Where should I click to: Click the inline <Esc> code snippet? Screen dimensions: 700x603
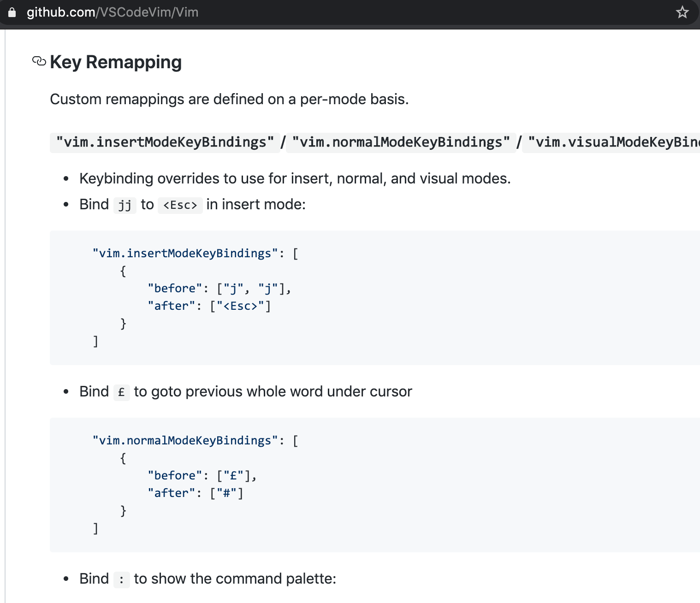180,205
